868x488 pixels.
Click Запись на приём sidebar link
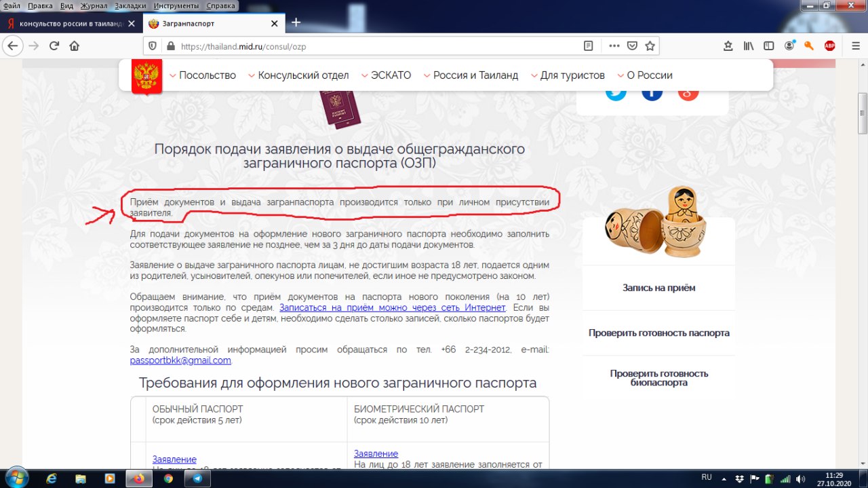tap(658, 288)
